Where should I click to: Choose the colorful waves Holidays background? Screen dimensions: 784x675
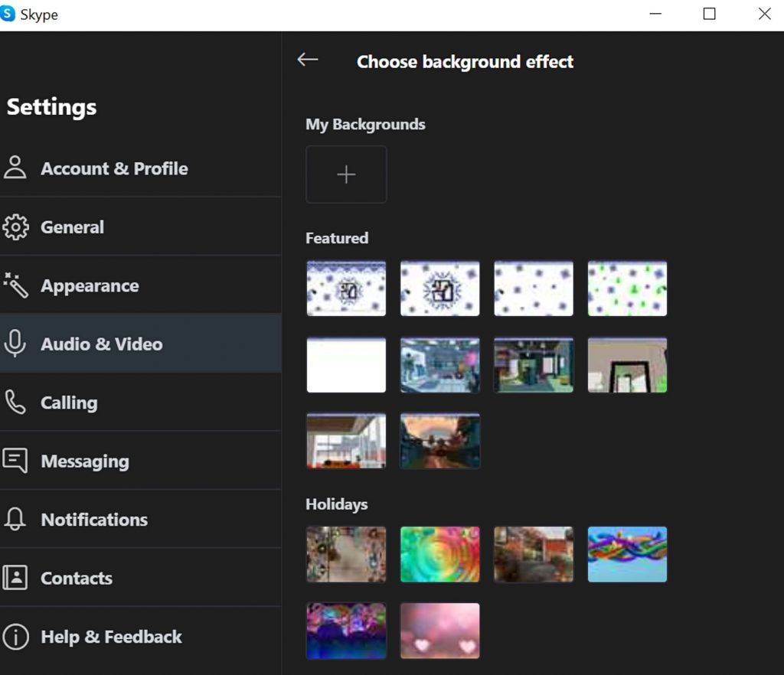[627, 555]
